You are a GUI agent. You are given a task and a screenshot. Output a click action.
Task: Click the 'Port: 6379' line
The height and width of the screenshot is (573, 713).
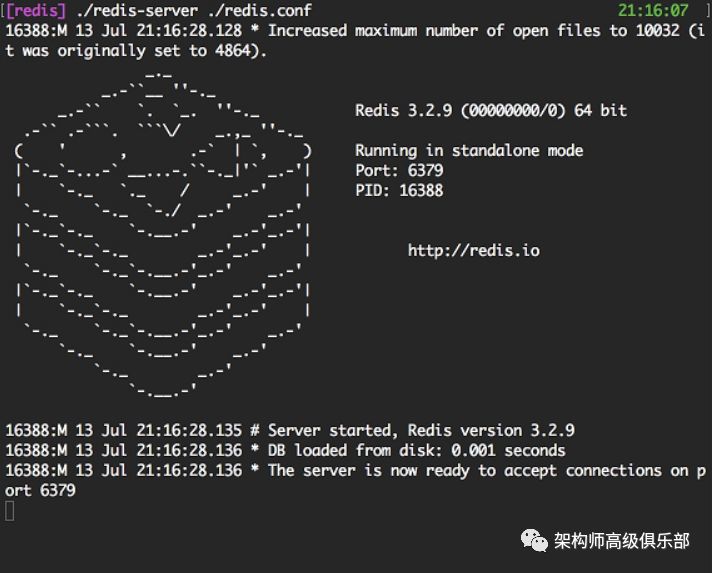tap(399, 171)
